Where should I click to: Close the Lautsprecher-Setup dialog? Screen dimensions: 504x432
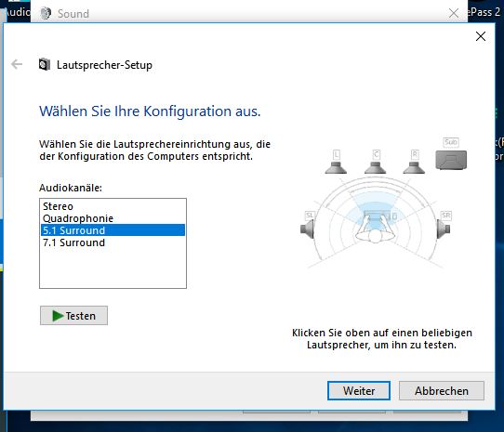481,36
